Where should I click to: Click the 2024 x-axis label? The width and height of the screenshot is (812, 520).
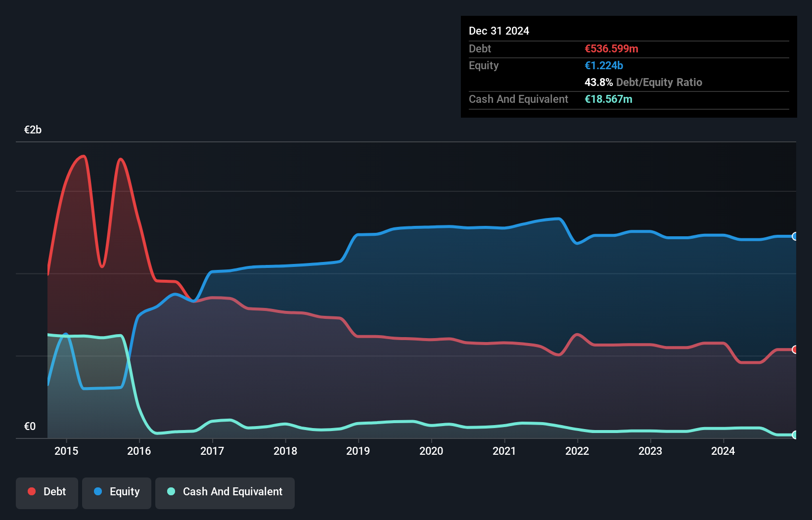click(x=723, y=451)
